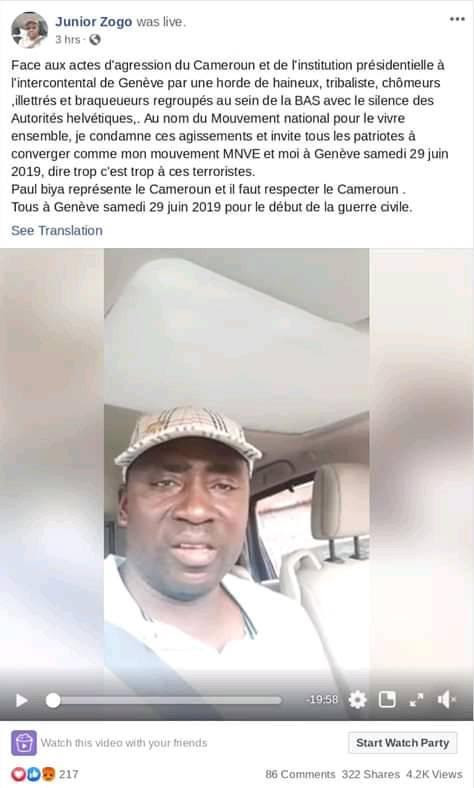Click the Junior Zogo profile picture
The width and height of the screenshot is (474, 788).
coord(29,30)
